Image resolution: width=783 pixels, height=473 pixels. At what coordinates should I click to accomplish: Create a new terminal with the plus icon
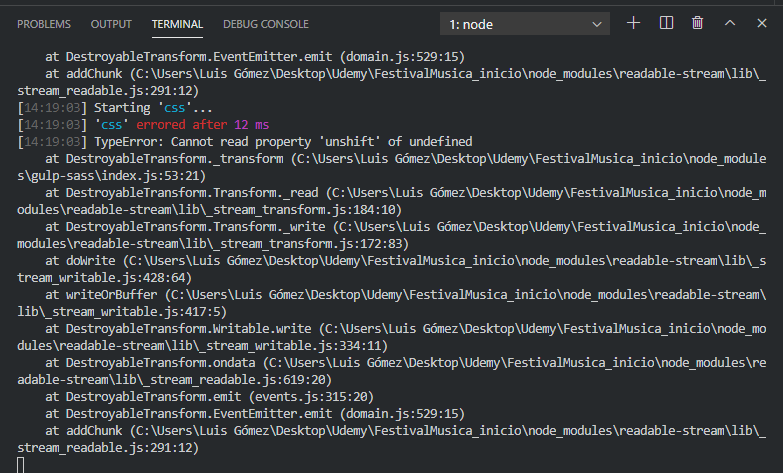click(x=633, y=23)
